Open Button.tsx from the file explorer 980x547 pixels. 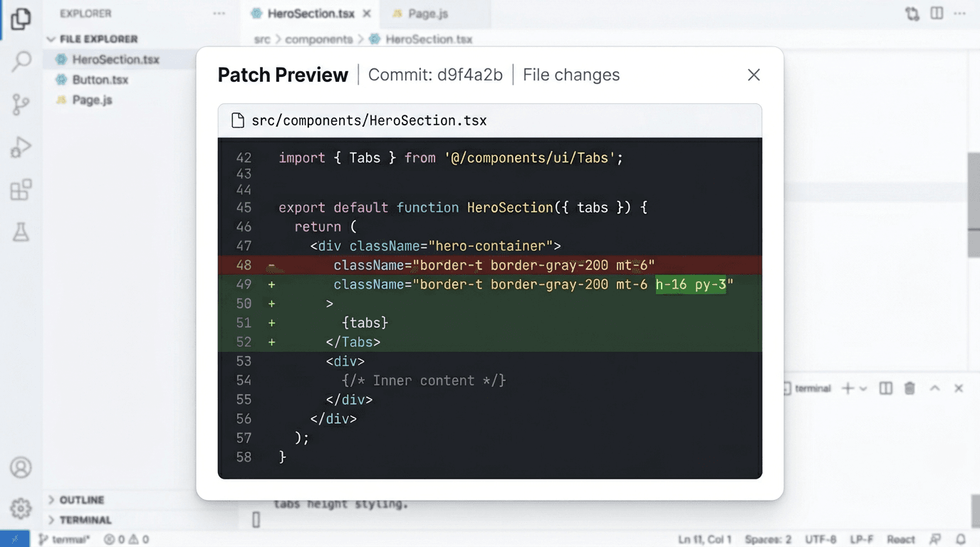point(100,80)
